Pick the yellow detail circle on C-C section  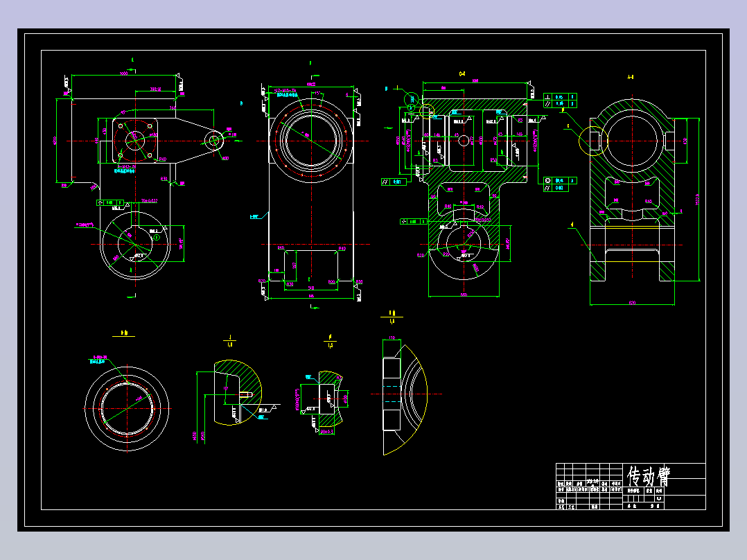[428, 112]
